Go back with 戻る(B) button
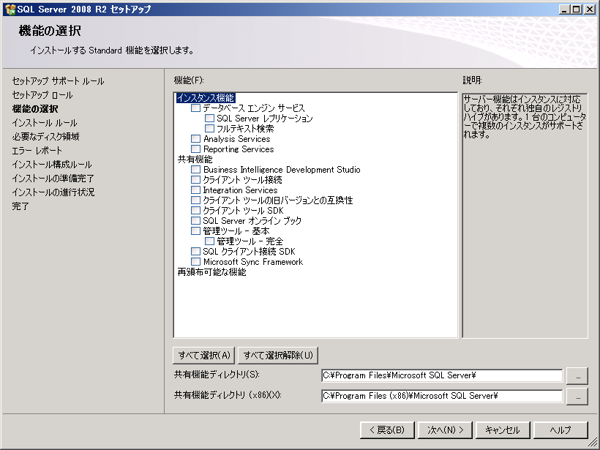Screen dimensions: 600x450 (387, 430)
